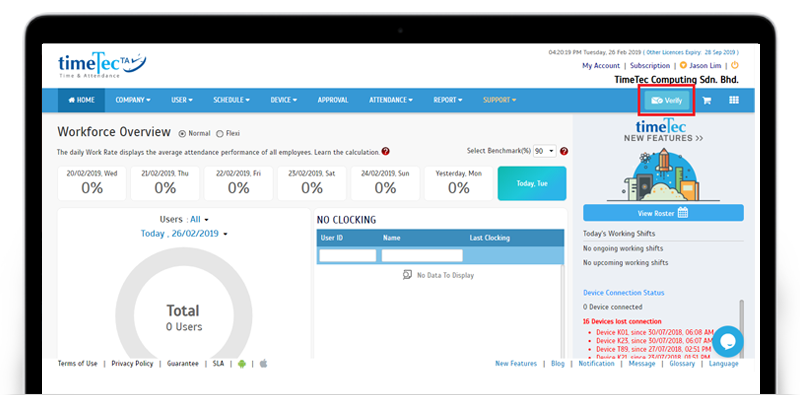The height and width of the screenshot is (395, 800).
Task: Click help icon beside Learn the calculation
Action: (x=386, y=152)
